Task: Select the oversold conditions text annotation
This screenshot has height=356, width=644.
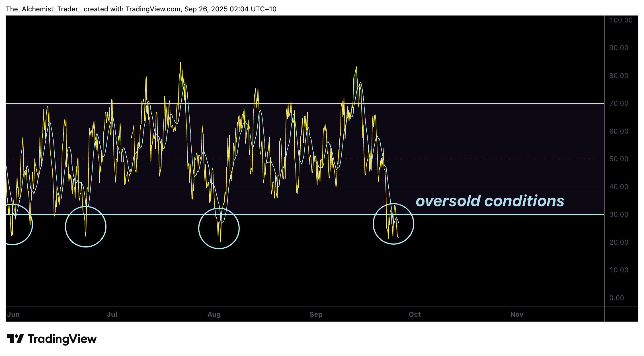Action: click(x=491, y=201)
